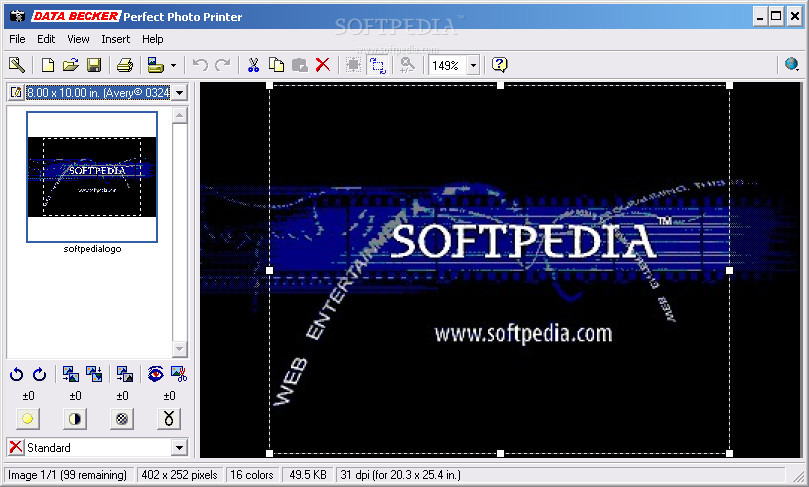Click the wizard magnifier icon in toolbar
This screenshot has width=809, height=487.
(x=17, y=65)
